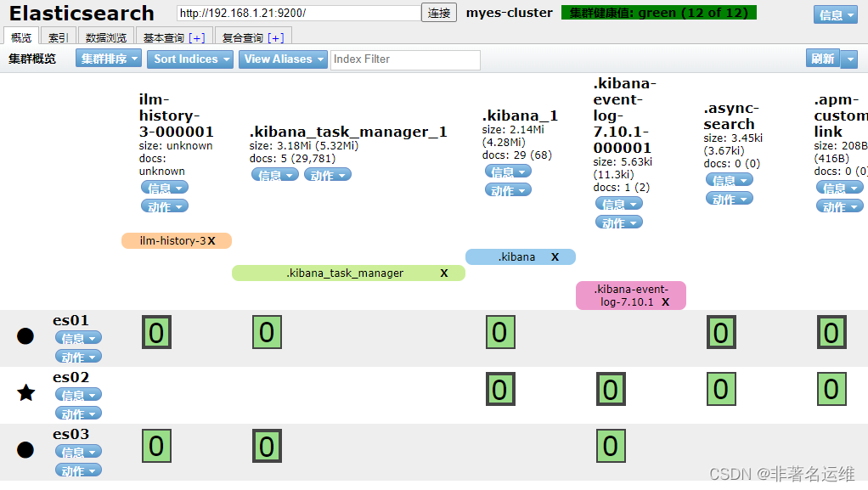This screenshot has height=490, width=868.
Task: Select shard 0 of .kibana_task_manager_1 on es03
Action: coord(267,446)
